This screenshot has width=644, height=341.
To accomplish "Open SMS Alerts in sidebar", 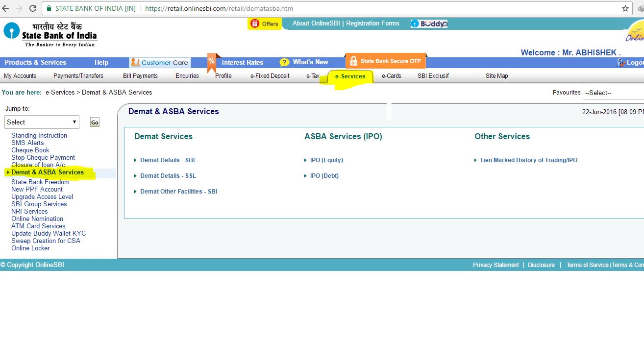I will [27, 143].
